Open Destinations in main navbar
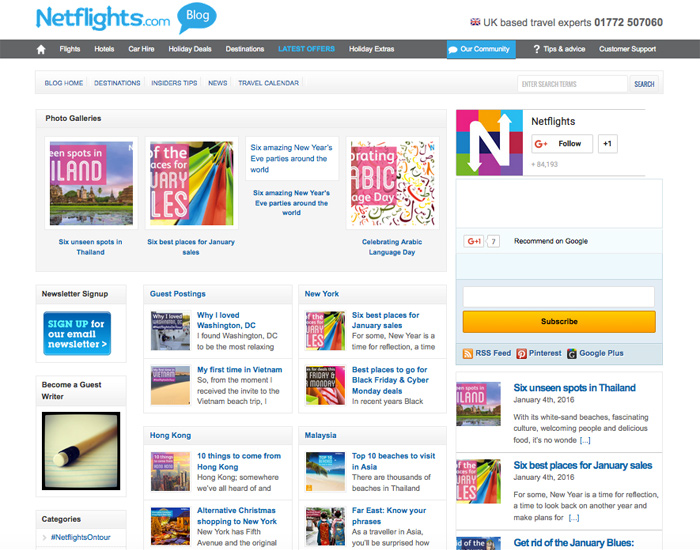Screen dimensions: 700x550 (x=245, y=49)
